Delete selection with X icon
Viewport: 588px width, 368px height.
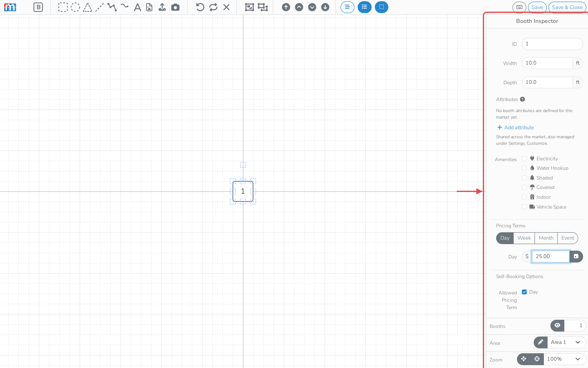226,7
